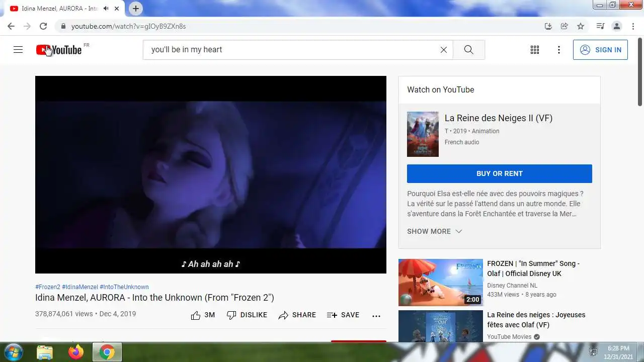View site information lock icon
The height and width of the screenshot is (362, 644).
click(x=63, y=26)
